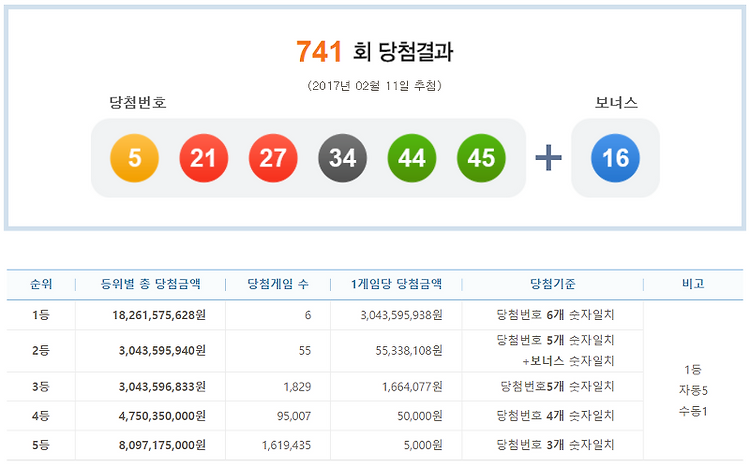
Task: Click the winner count '1,619,435'
Action: [x=287, y=445]
